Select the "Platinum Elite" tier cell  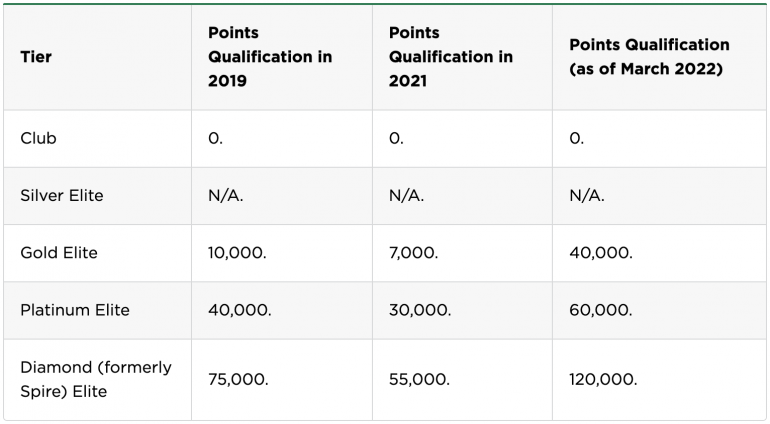point(75,310)
